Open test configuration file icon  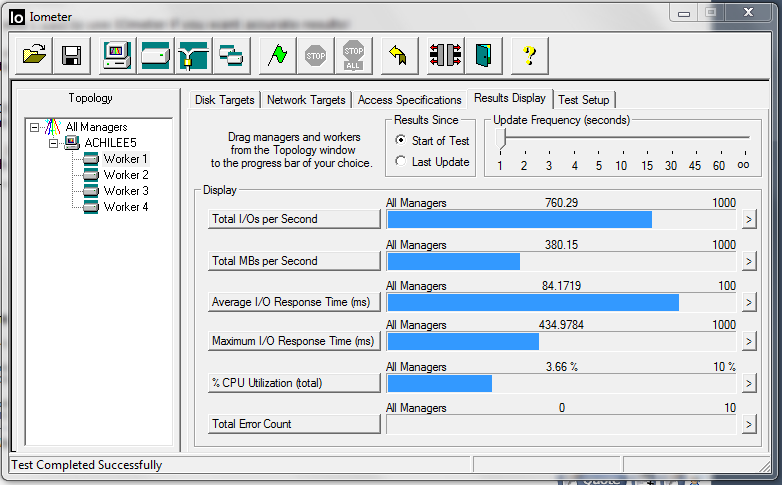coord(34,55)
